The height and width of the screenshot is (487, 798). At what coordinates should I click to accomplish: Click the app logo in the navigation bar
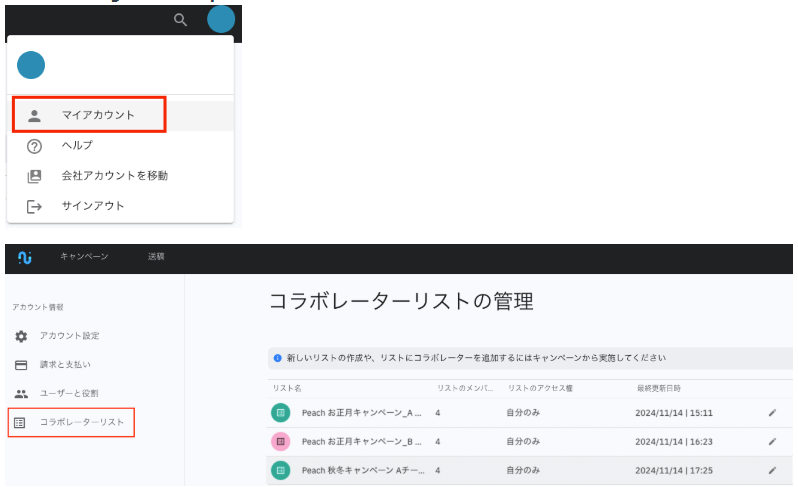click(25, 258)
